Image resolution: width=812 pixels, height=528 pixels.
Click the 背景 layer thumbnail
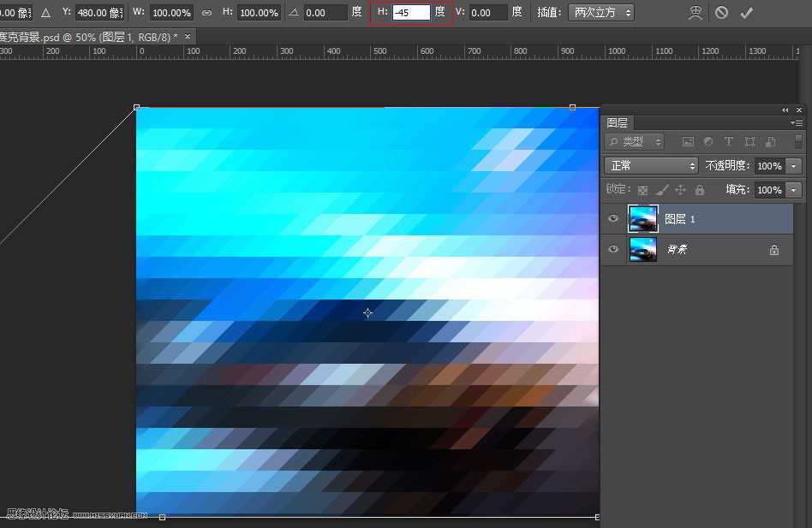pos(642,249)
